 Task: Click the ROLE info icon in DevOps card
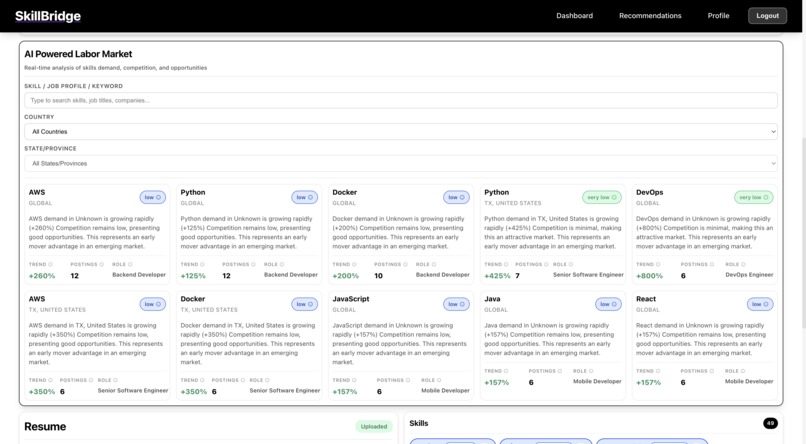(743, 264)
